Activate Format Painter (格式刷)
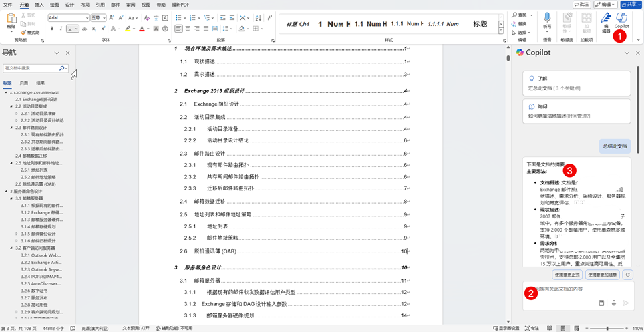The image size is (644, 332). click(30, 33)
